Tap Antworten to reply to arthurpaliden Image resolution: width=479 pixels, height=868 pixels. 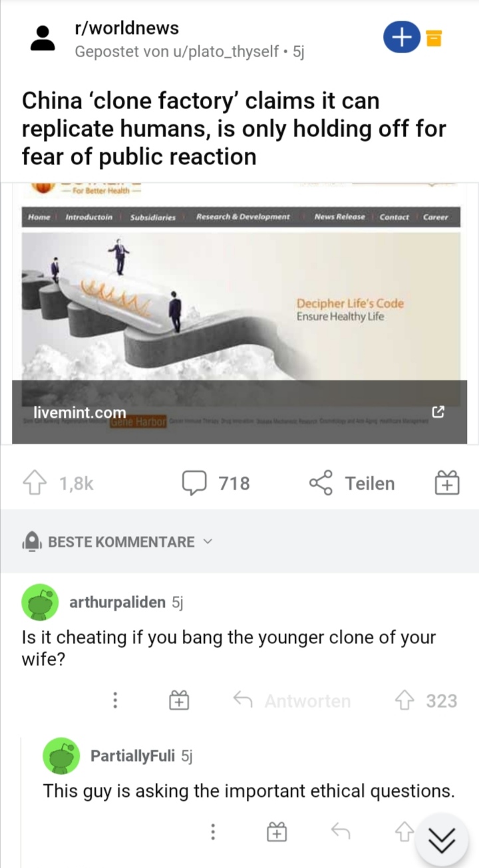[x=292, y=700]
